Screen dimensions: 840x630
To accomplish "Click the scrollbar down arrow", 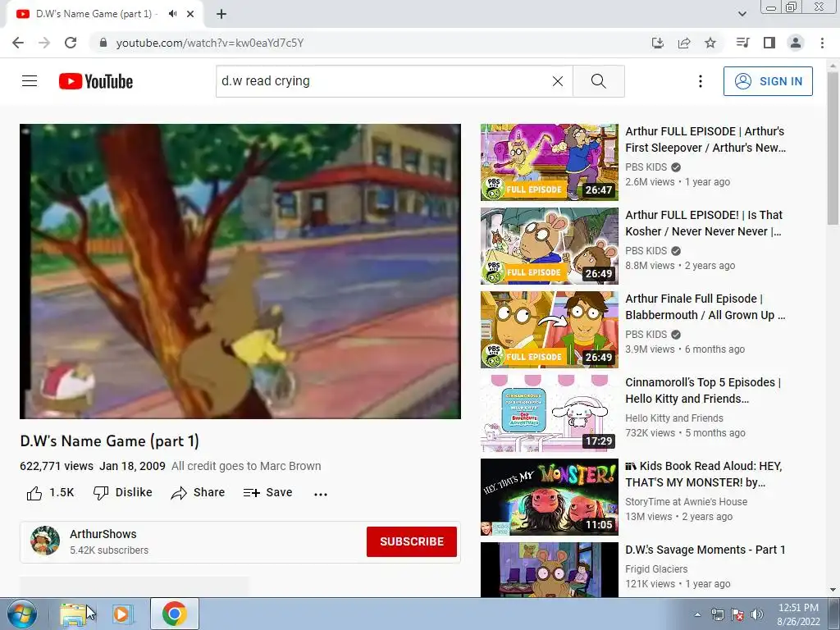I will 833,590.
